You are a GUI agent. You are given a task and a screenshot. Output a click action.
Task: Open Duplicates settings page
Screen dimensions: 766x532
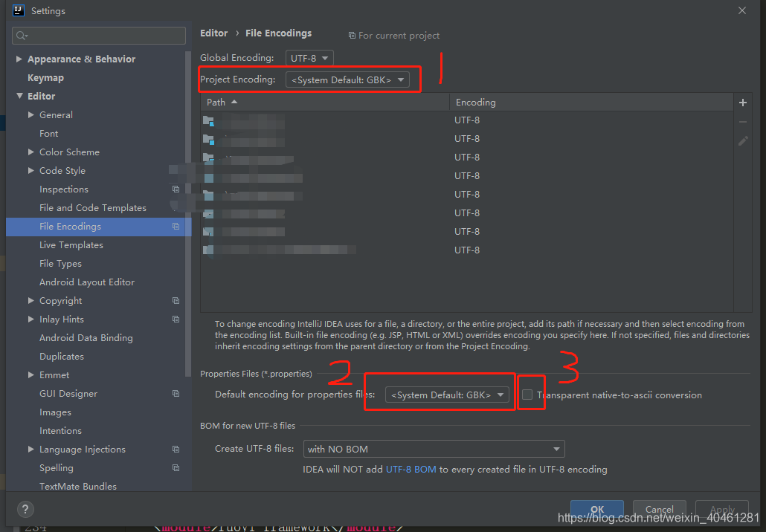click(x=62, y=357)
